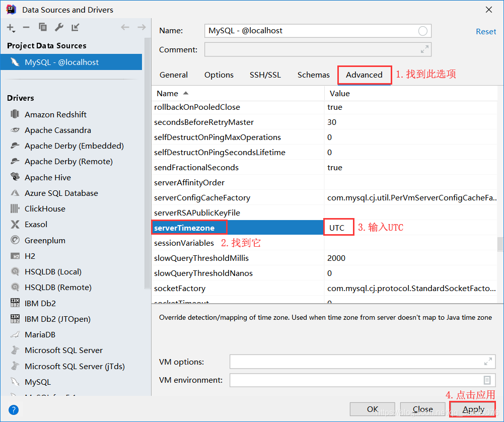Viewport: 504px width, 422px height.
Task: Switch to the Schemas tab
Action: tap(313, 75)
